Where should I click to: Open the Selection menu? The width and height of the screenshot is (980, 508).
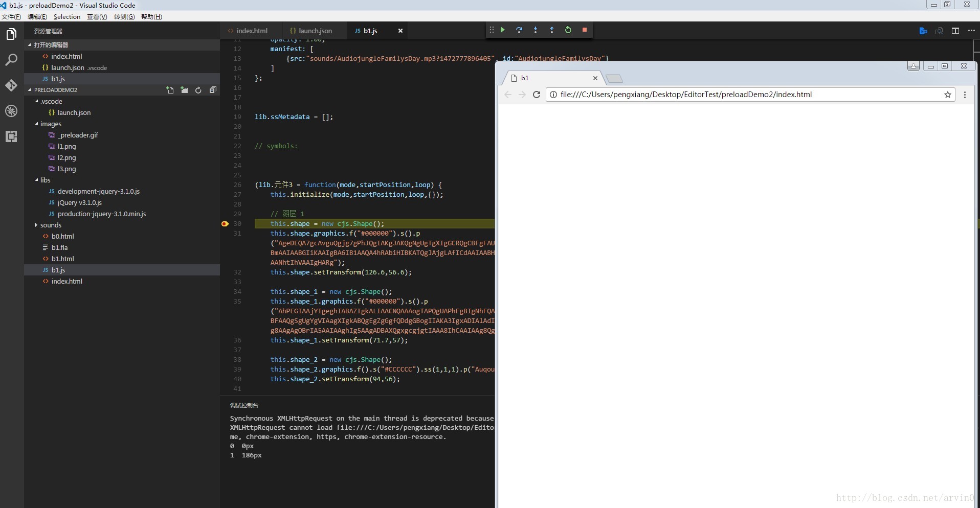[67, 17]
